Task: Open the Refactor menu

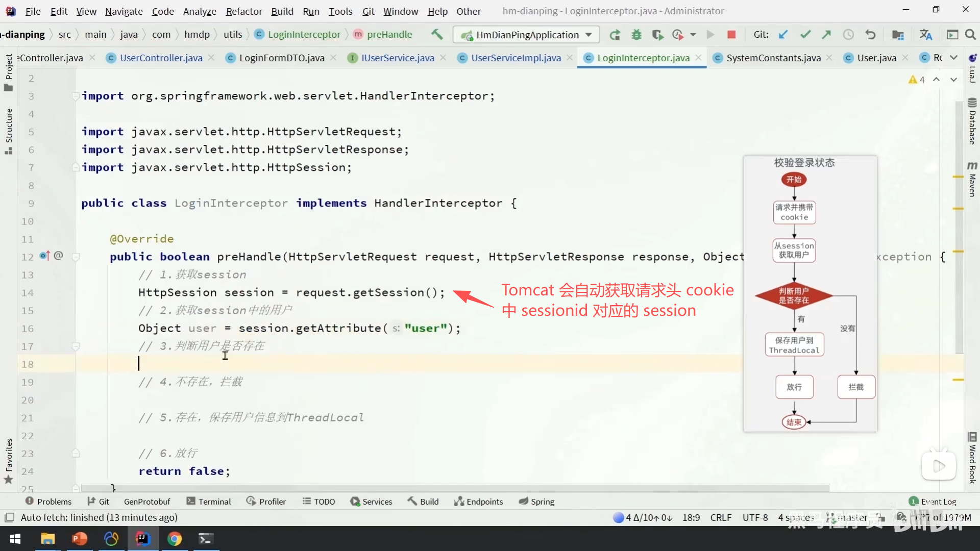Action: pos(244,11)
